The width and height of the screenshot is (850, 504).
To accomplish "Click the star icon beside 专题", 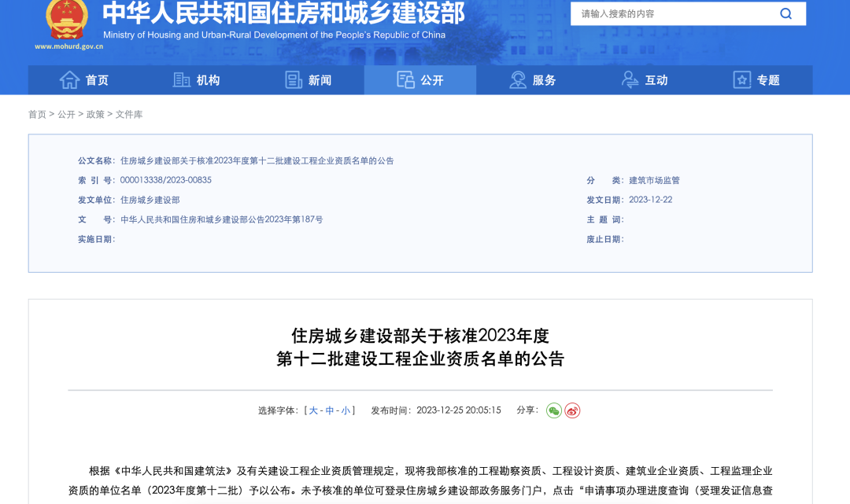I will tap(741, 79).
